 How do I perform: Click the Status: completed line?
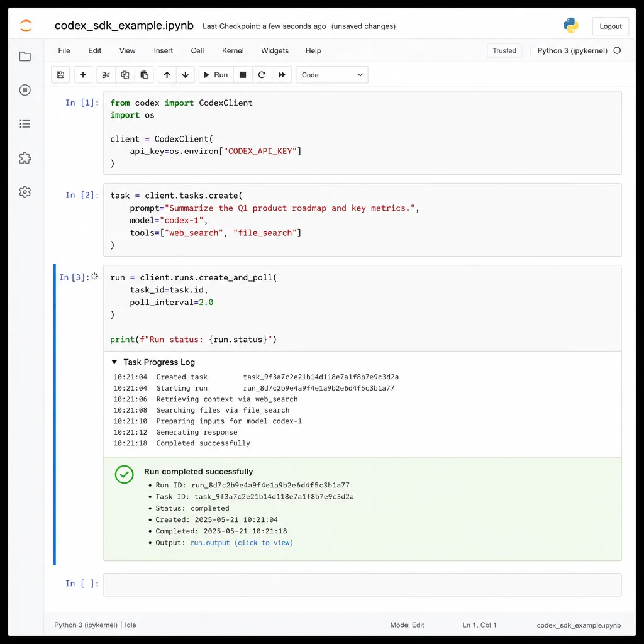[x=192, y=508]
